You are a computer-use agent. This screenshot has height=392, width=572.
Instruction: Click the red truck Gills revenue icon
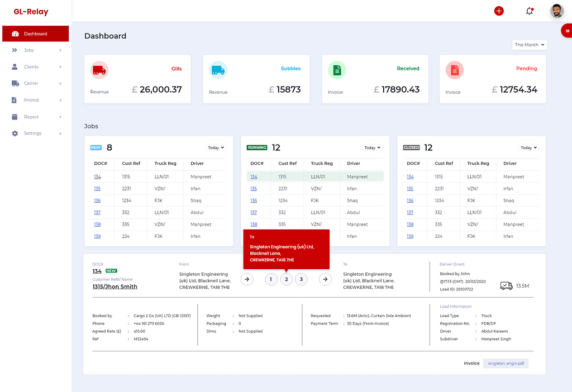pyautogui.click(x=99, y=70)
